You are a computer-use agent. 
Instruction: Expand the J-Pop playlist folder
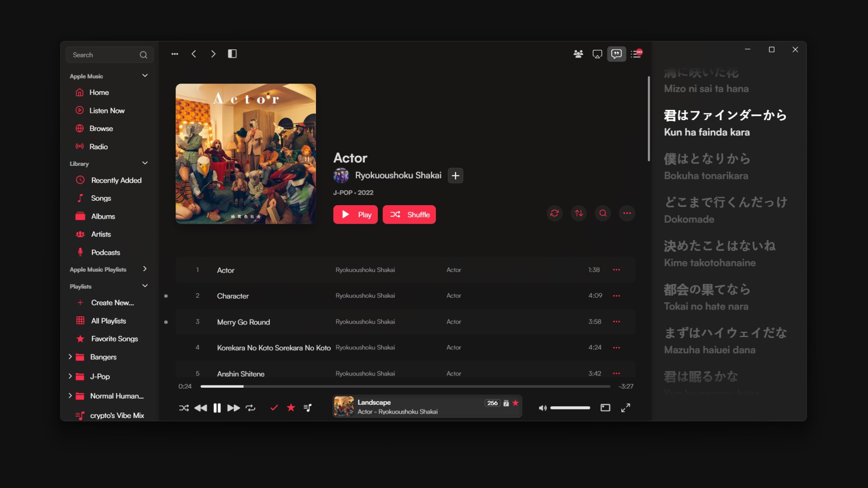pos(70,376)
